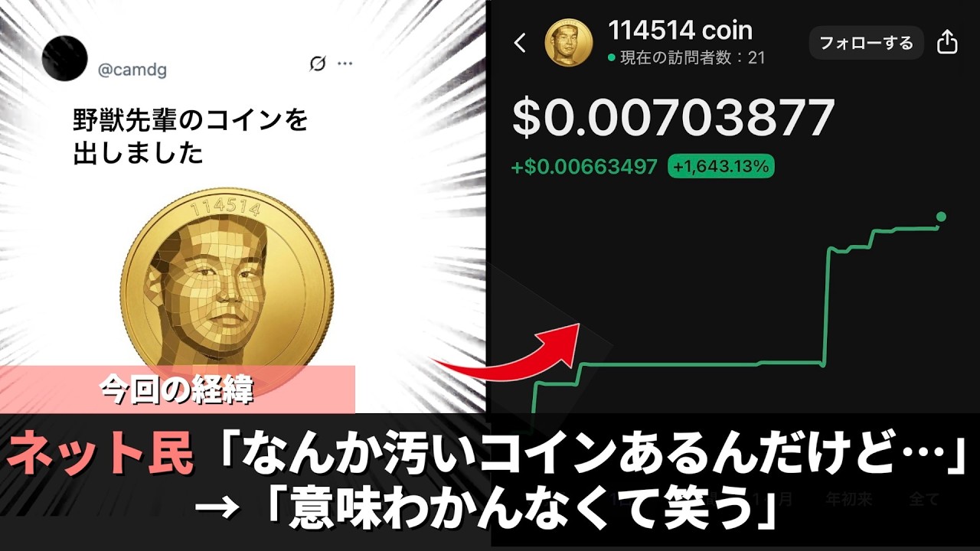
Task: Open the 114514 coin avatar icon
Action: (569, 43)
